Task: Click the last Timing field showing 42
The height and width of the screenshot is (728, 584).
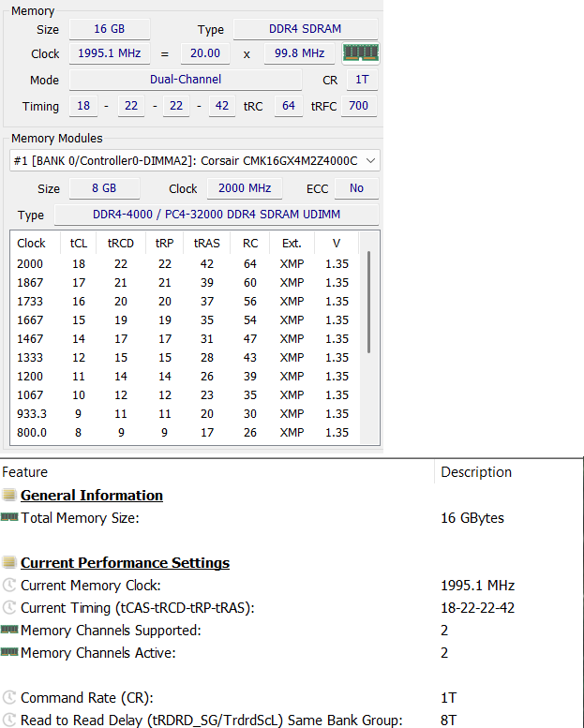Action: [222, 106]
